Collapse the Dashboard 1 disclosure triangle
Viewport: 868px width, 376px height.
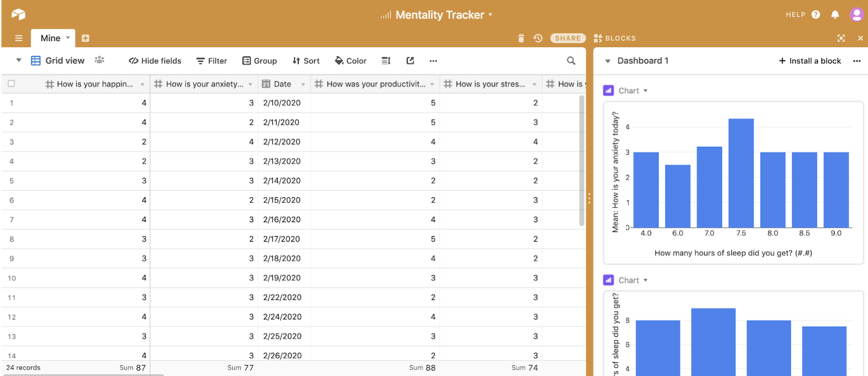point(608,61)
